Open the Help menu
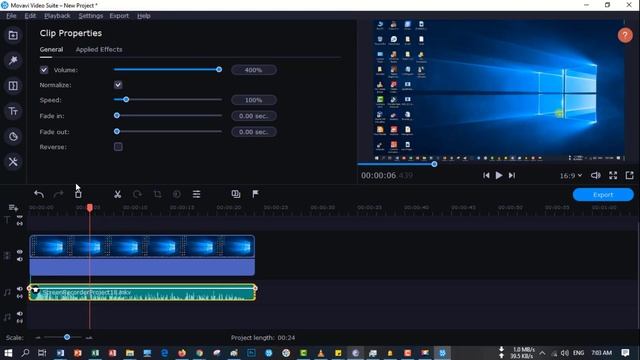The width and height of the screenshot is (640, 360). click(x=144, y=16)
